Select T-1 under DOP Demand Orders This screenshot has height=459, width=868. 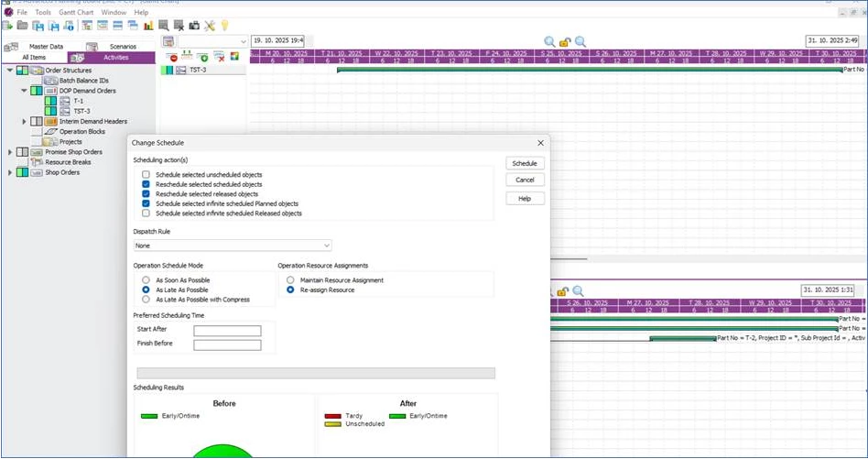coord(79,101)
